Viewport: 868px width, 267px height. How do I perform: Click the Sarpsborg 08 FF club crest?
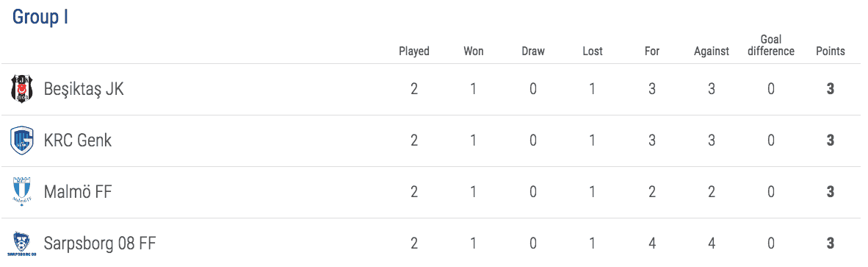point(21,243)
